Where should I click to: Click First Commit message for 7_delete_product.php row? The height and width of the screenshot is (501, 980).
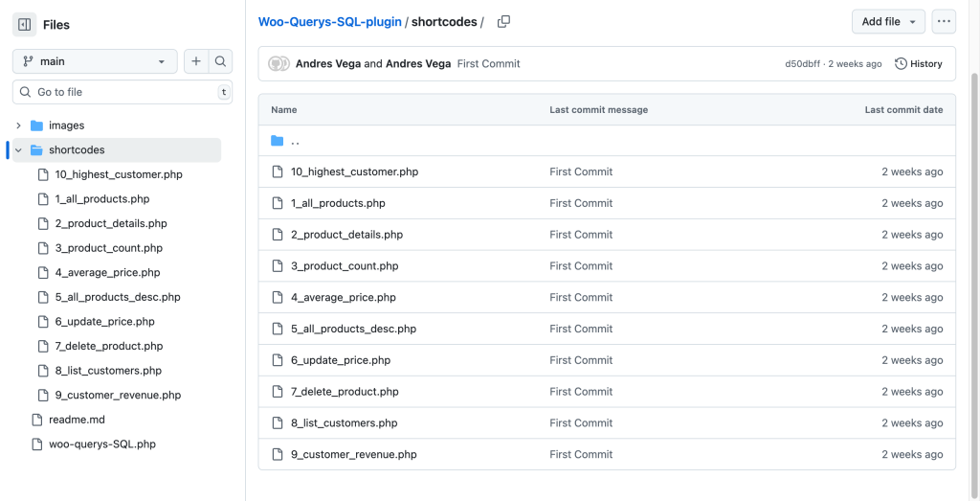coord(581,392)
